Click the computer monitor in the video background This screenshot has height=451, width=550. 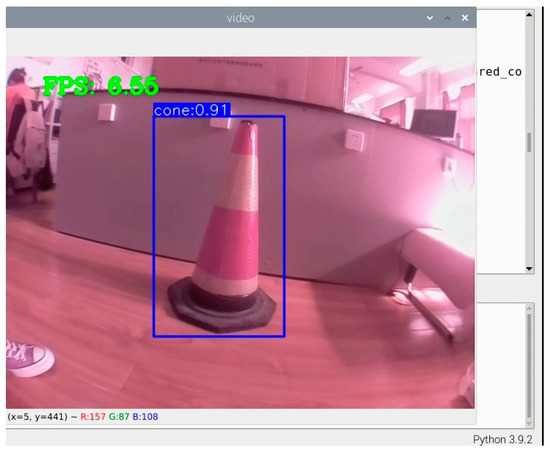[435, 124]
